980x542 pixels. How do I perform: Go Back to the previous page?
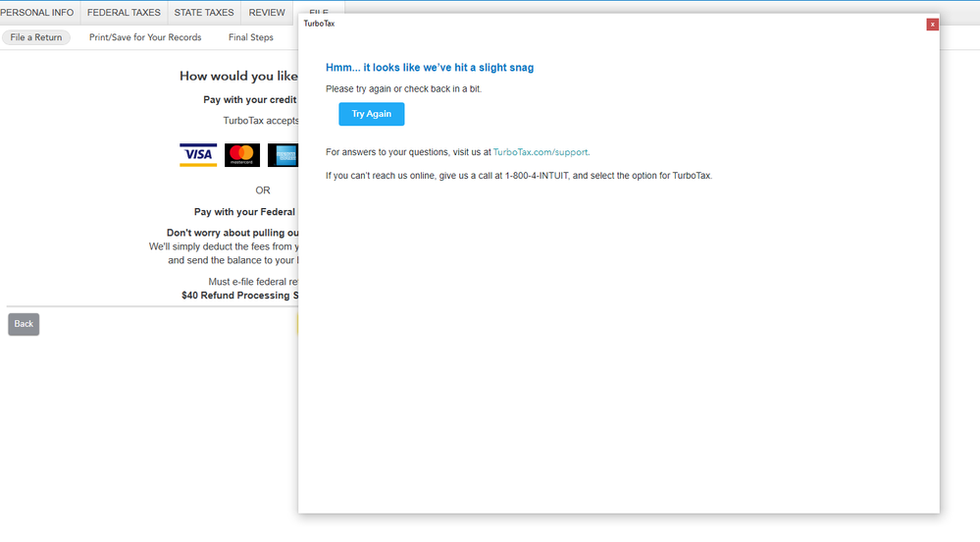tap(24, 324)
